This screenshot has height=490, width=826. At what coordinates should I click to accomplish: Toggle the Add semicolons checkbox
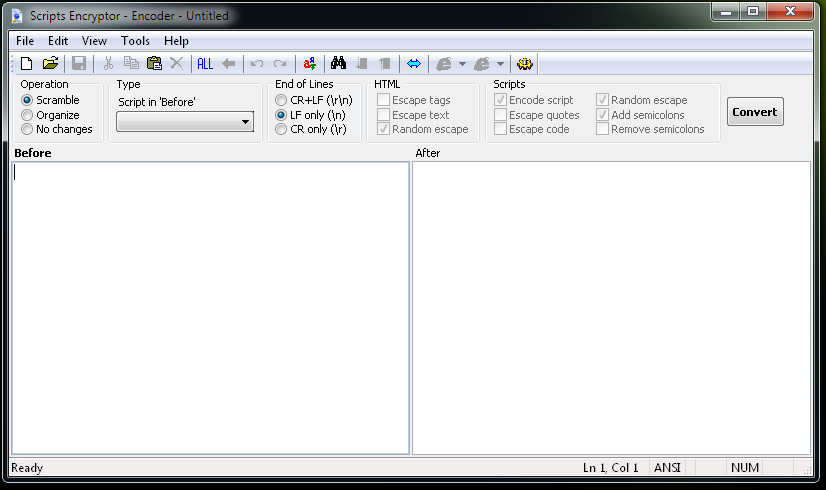coord(641,115)
